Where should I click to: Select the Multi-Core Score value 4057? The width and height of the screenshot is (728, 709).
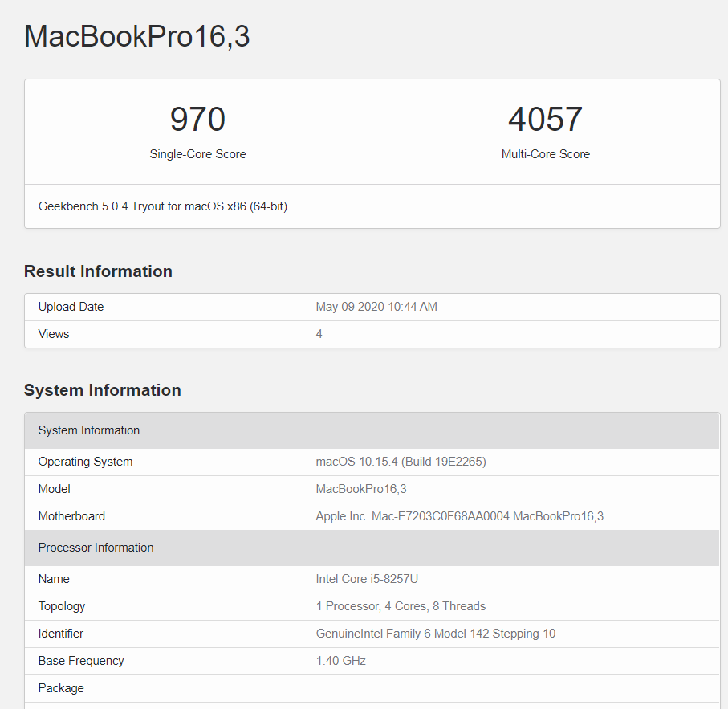point(546,119)
